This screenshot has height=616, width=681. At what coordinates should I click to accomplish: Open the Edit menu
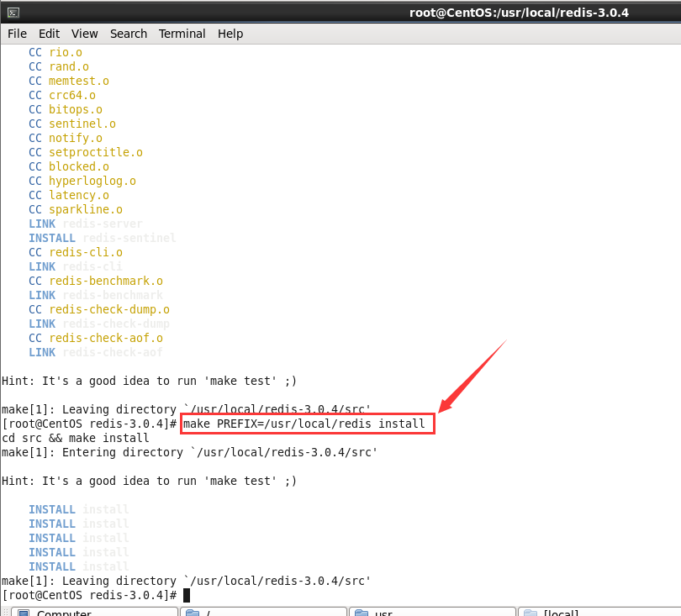(x=49, y=34)
